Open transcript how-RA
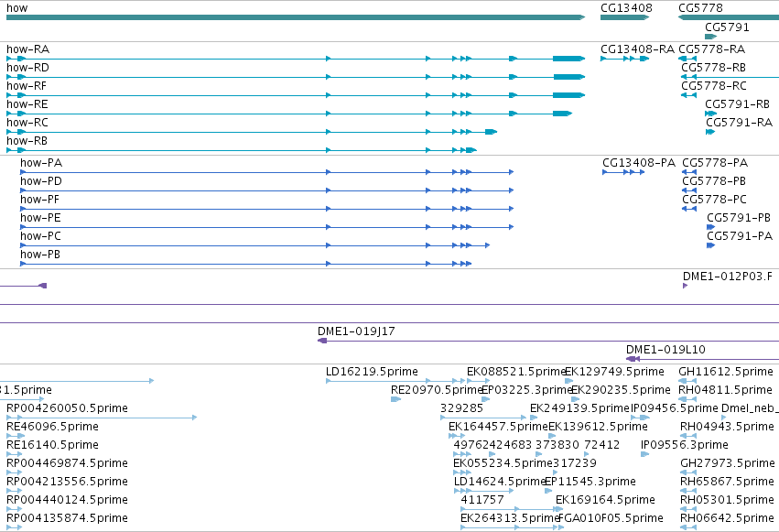This screenshot has height=532, width=779. click(x=27, y=49)
